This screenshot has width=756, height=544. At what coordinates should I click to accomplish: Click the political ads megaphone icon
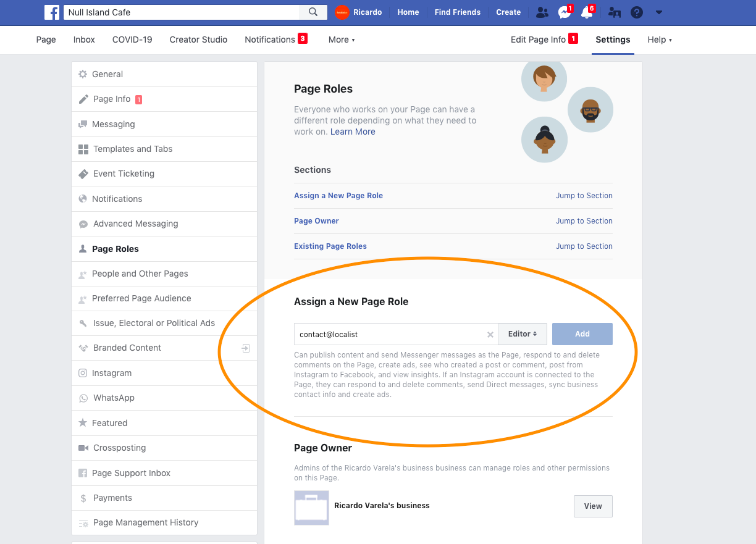(x=83, y=323)
